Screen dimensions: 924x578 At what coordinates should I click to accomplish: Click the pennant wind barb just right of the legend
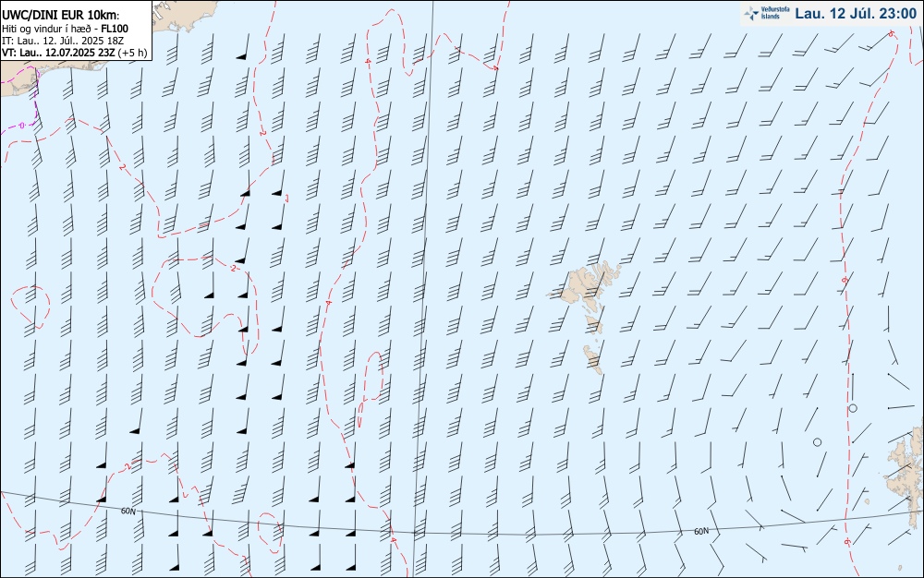point(243,47)
